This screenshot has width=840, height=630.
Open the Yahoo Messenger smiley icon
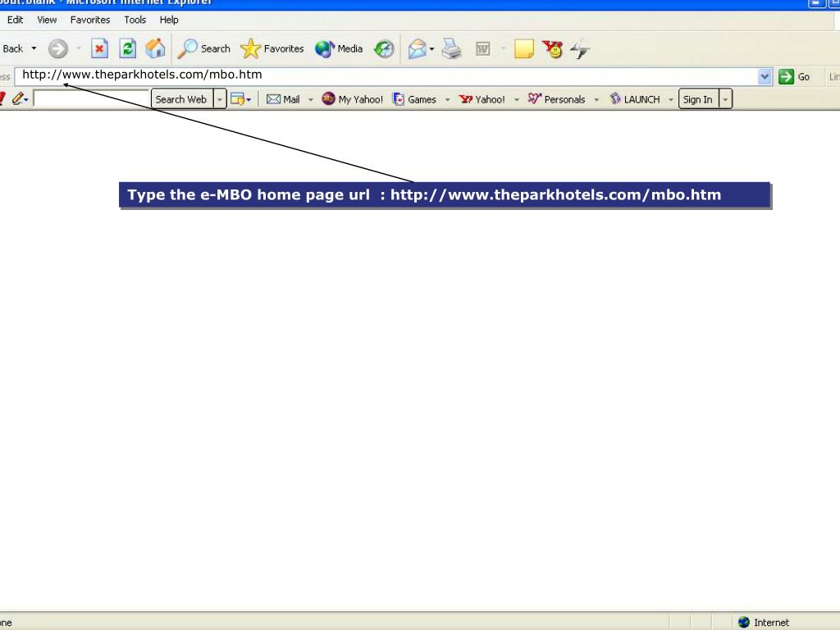[x=552, y=48]
